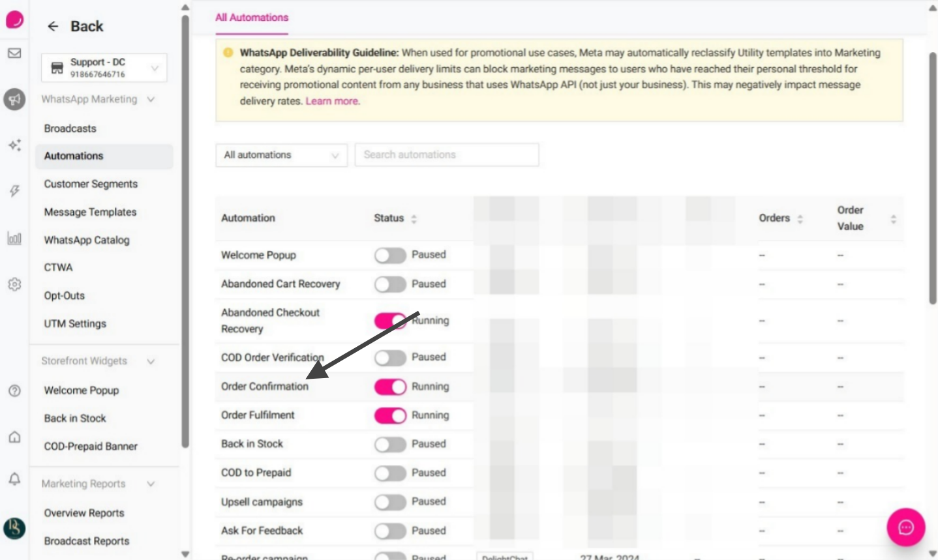The height and width of the screenshot is (560, 938).
Task: Enable the Welcome Popup automation toggle
Action: point(390,256)
